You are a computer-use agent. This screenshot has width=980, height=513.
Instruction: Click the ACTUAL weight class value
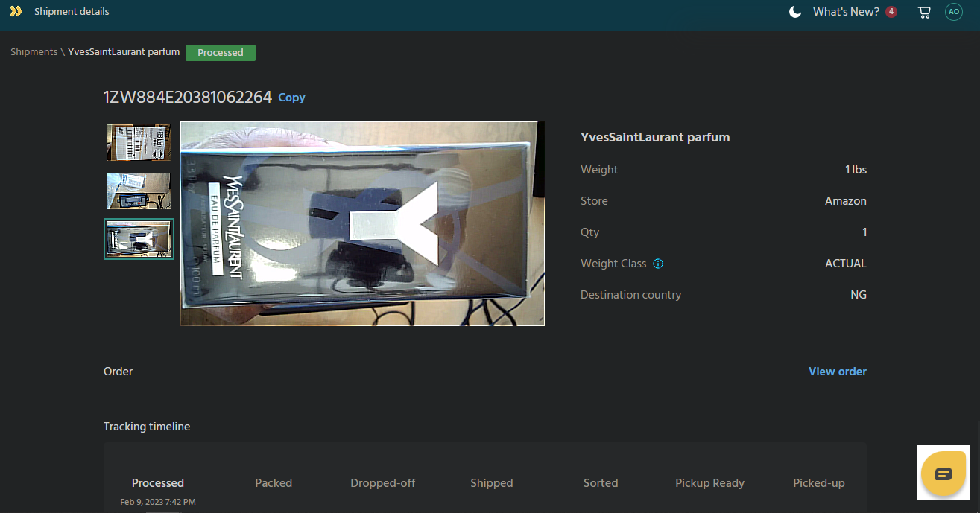coord(846,264)
